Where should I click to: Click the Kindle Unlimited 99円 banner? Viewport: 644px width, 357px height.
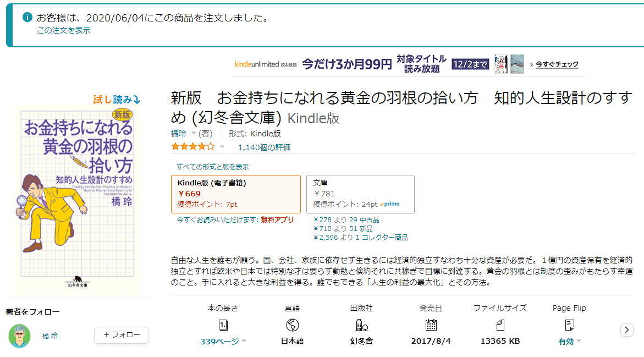[408, 64]
